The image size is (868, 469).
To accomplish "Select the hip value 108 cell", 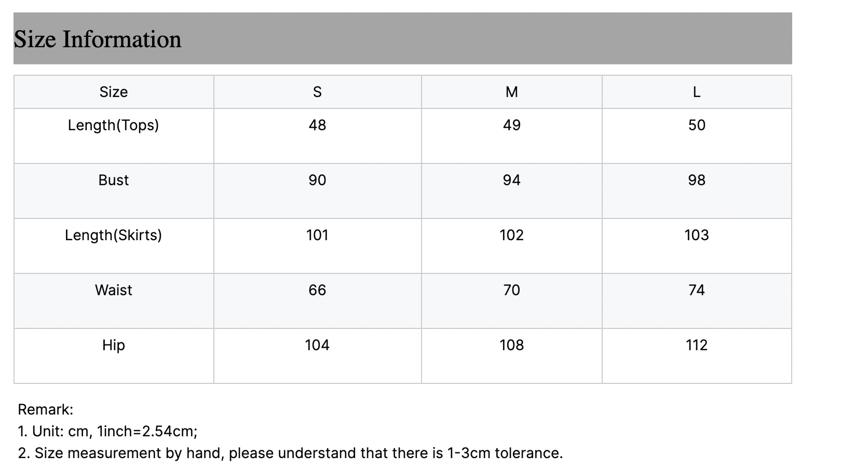I will click(512, 356).
